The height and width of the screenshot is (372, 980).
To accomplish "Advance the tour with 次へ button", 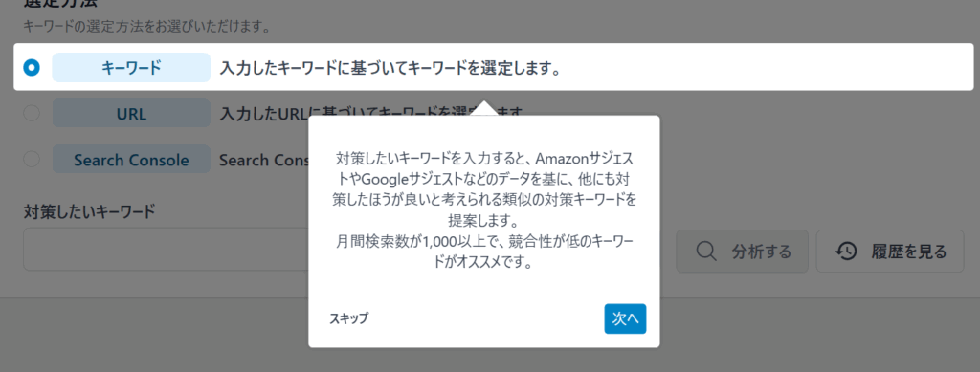I will (x=625, y=319).
